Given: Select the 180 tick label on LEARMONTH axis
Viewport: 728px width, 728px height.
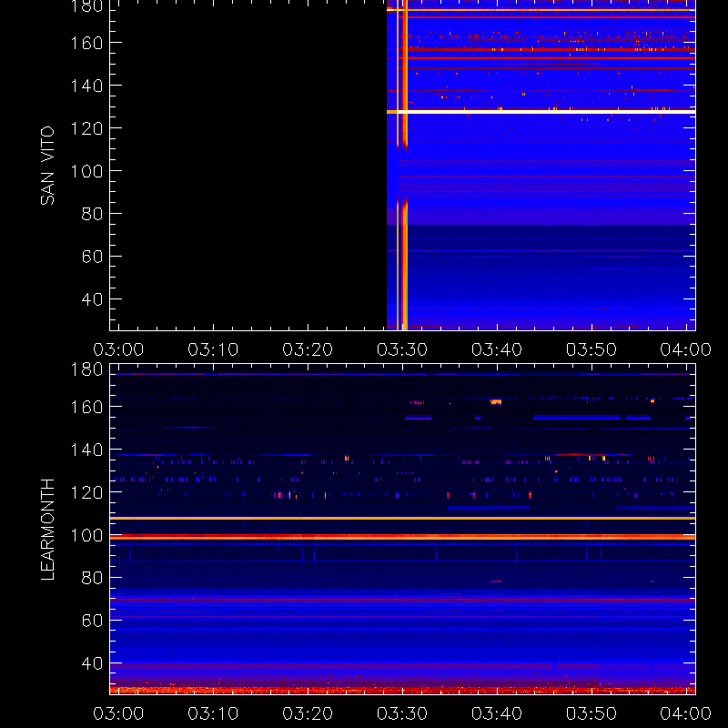Looking at the screenshot, I should [86, 369].
